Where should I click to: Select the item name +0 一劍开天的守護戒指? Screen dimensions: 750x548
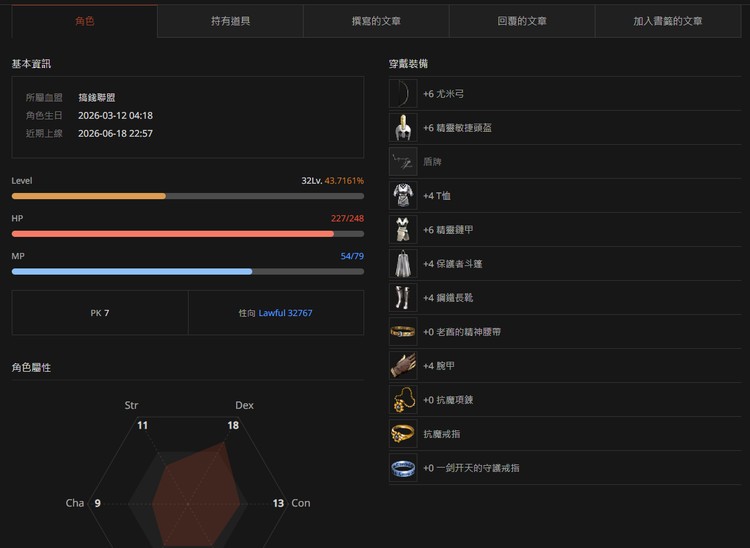[471, 468]
